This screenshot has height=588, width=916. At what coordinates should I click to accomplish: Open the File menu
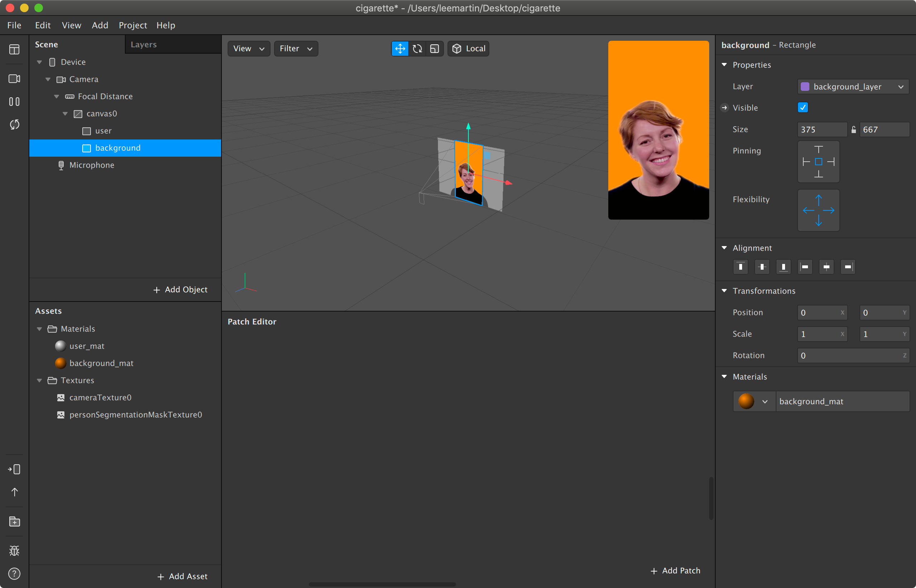(x=14, y=25)
